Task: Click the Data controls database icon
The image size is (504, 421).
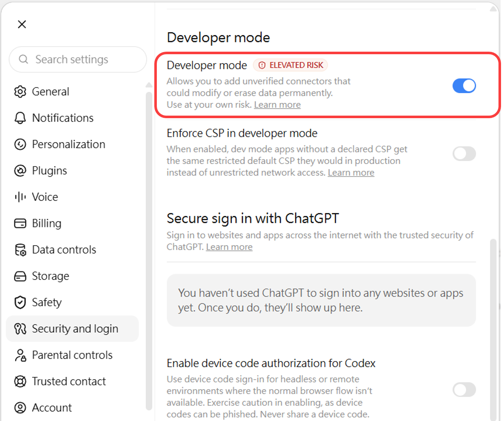Action: click(x=20, y=250)
